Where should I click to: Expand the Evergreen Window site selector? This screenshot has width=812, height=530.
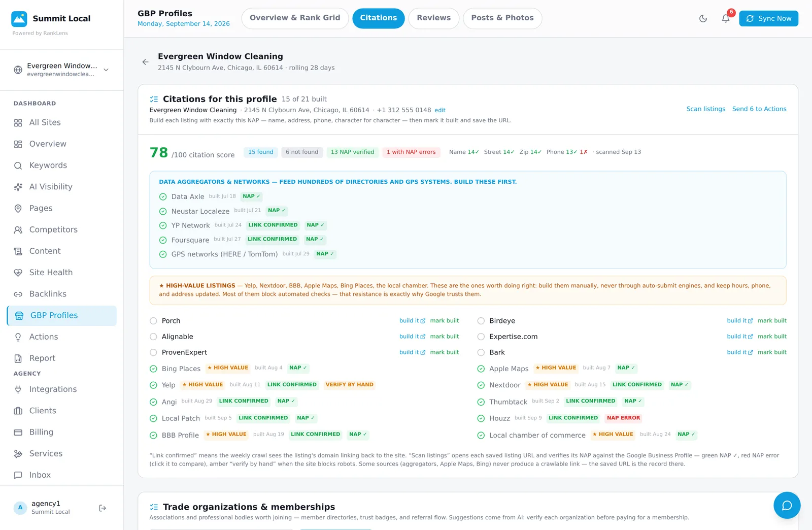coord(62,70)
